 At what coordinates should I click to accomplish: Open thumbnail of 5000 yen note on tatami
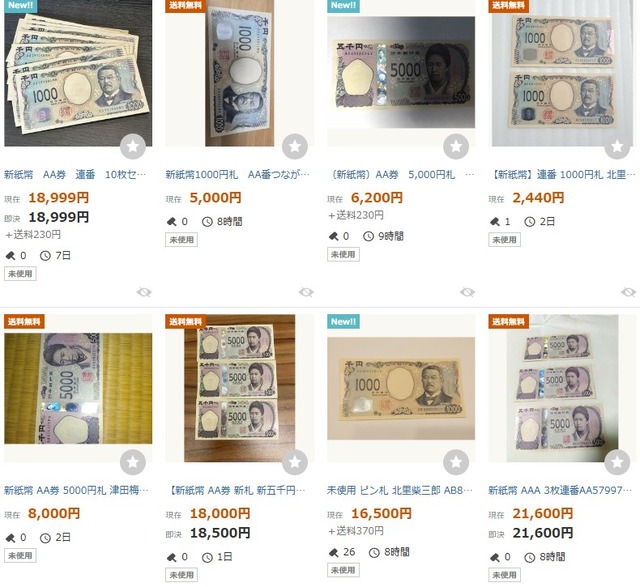pyautogui.click(x=78, y=388)
